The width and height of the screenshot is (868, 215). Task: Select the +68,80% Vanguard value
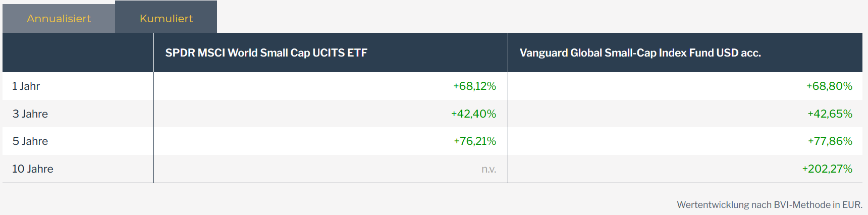(829, 86)
